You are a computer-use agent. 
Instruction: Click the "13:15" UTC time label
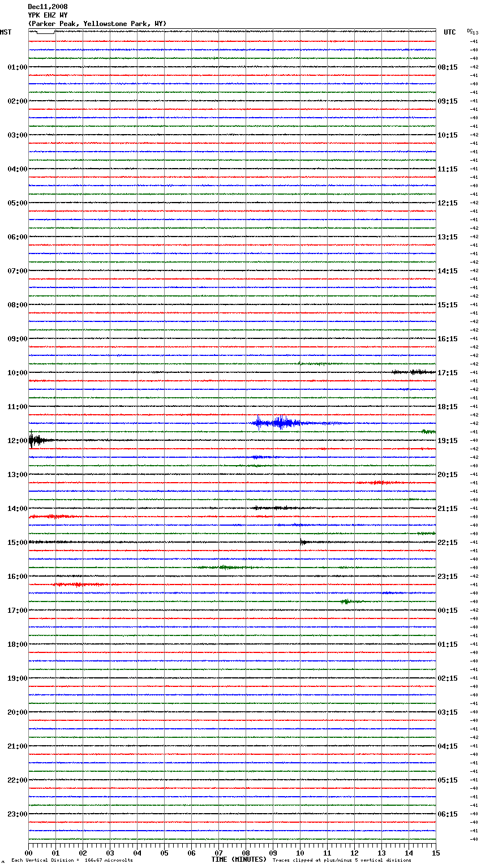pos(448,237)
